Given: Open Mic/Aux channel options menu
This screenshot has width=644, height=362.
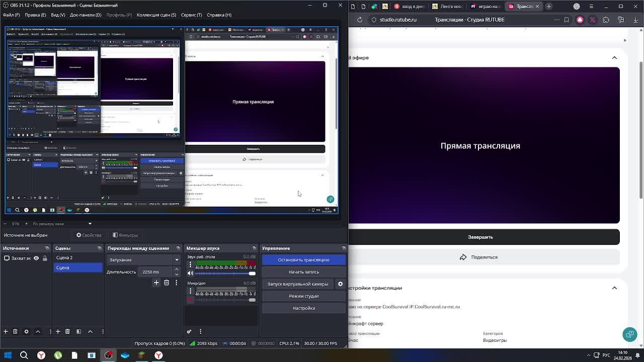Looking at the screenshot, I should [x=190, y=291].
